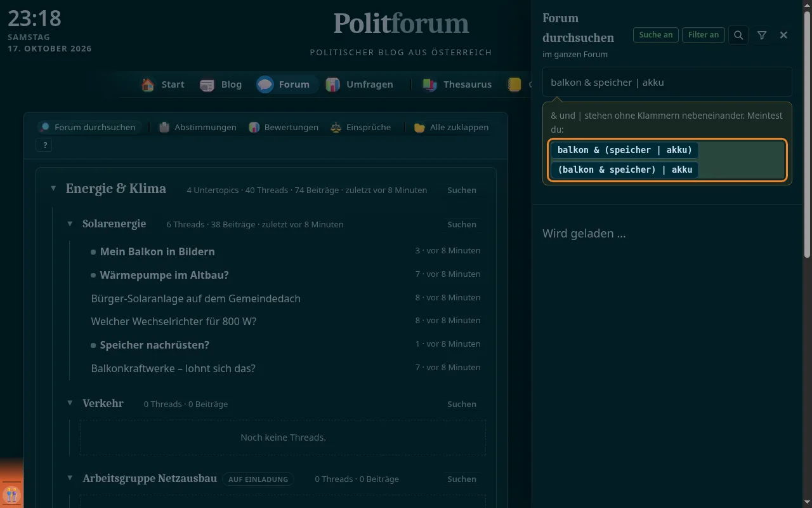Click Suchen in the Solarenergie row

coord(462,224)
